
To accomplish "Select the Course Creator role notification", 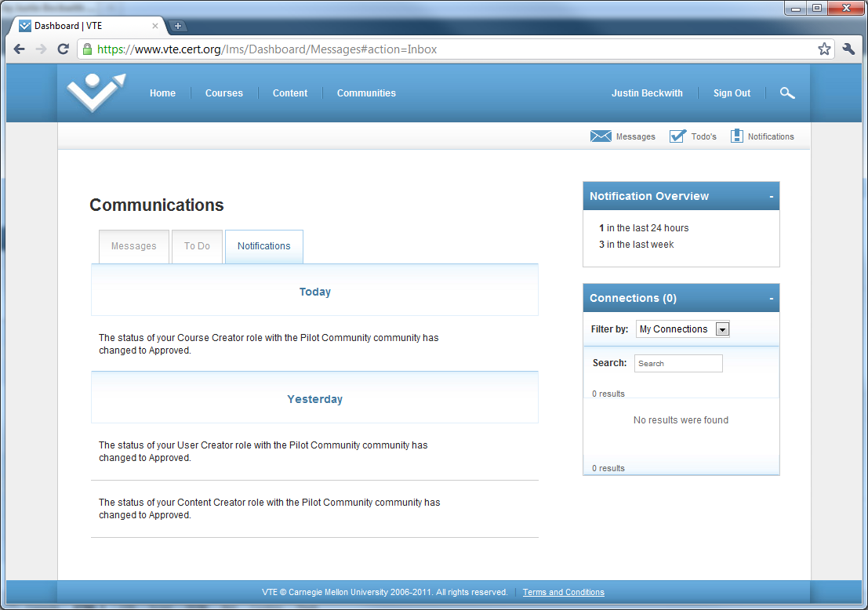I will [x=268, y=343].
